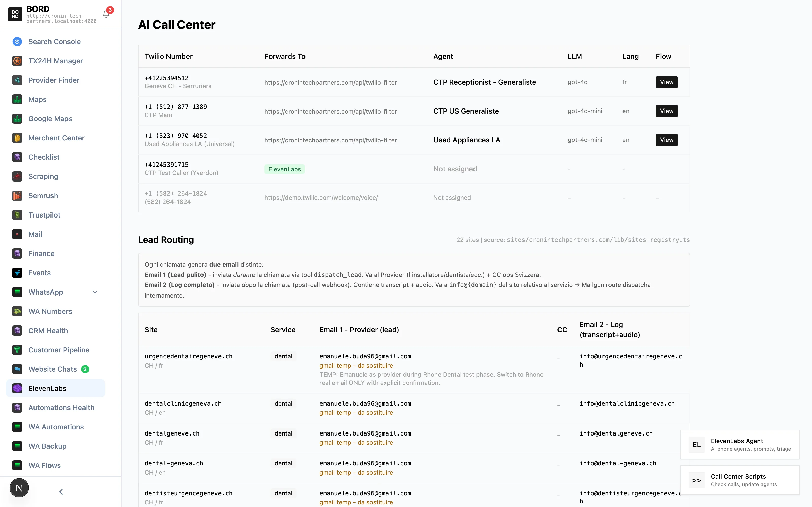The image size is (812, 507).
Task: Expand the WhatsApp submenu chevron
Action: 95,292
